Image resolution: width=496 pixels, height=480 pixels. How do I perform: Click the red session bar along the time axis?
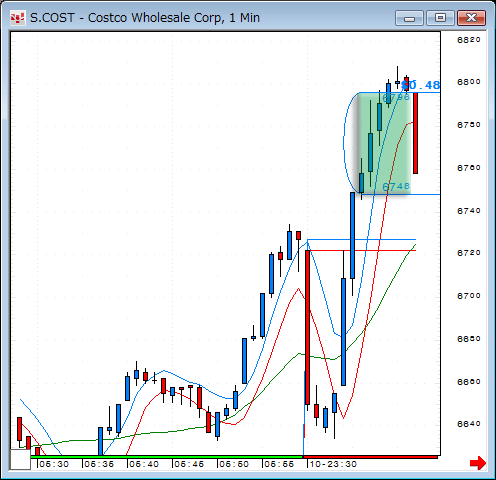(x=370, y=457)
